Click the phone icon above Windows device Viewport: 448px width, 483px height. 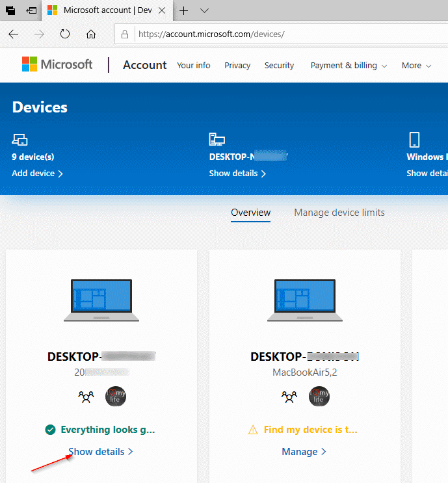[x=414, y=140]
